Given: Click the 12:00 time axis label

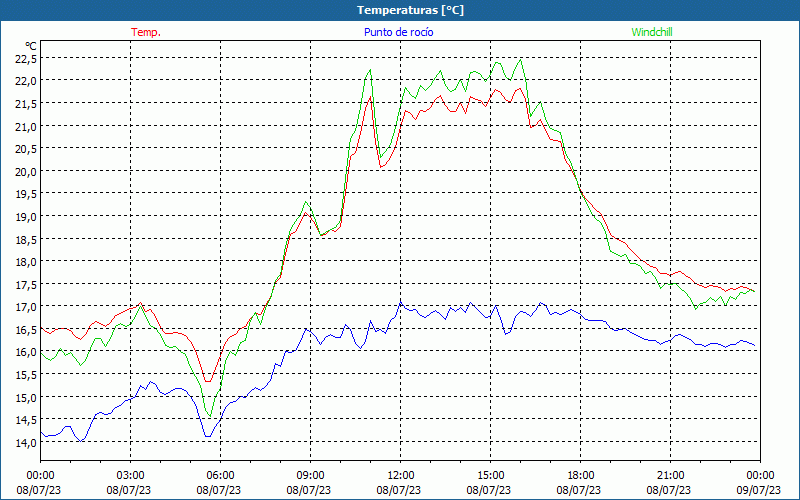Looking at the screenshot, I should (x=401, y=476).
